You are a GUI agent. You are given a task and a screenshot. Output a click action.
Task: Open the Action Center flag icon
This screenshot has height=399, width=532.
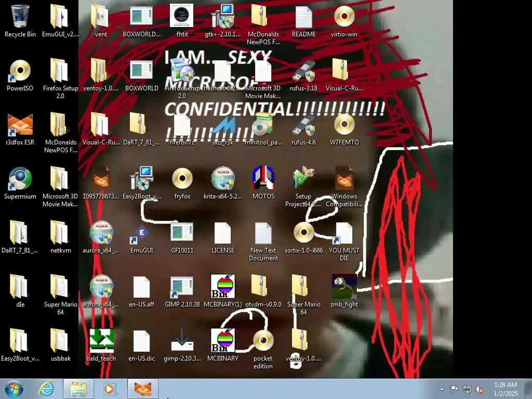pos(454,389)
